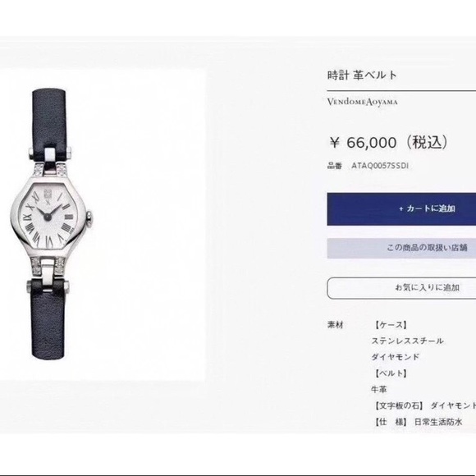Open the Vendome Aoyama brand logo
This screenshot has width=476, height=476.
pyautogui.click(x=362, y=102)
